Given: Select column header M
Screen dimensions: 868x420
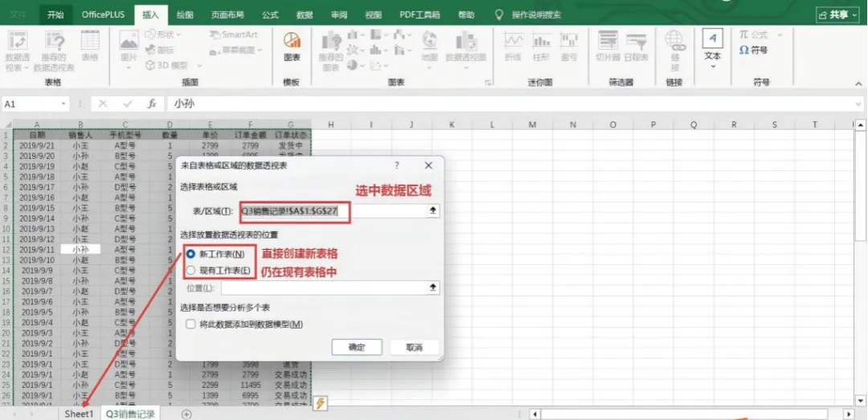Looking at the screenshot, I should pos(533,125).
